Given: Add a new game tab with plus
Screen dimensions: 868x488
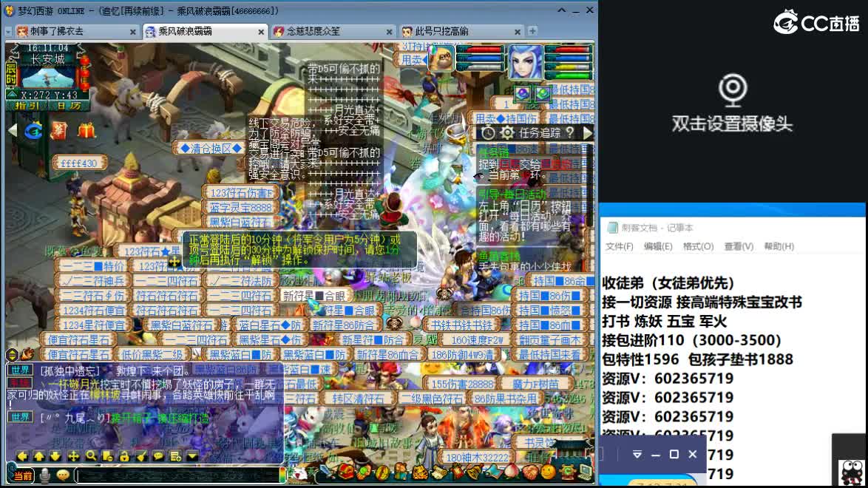Looking at the screenshot, I should pyautogui.click(x=532, y=31).
